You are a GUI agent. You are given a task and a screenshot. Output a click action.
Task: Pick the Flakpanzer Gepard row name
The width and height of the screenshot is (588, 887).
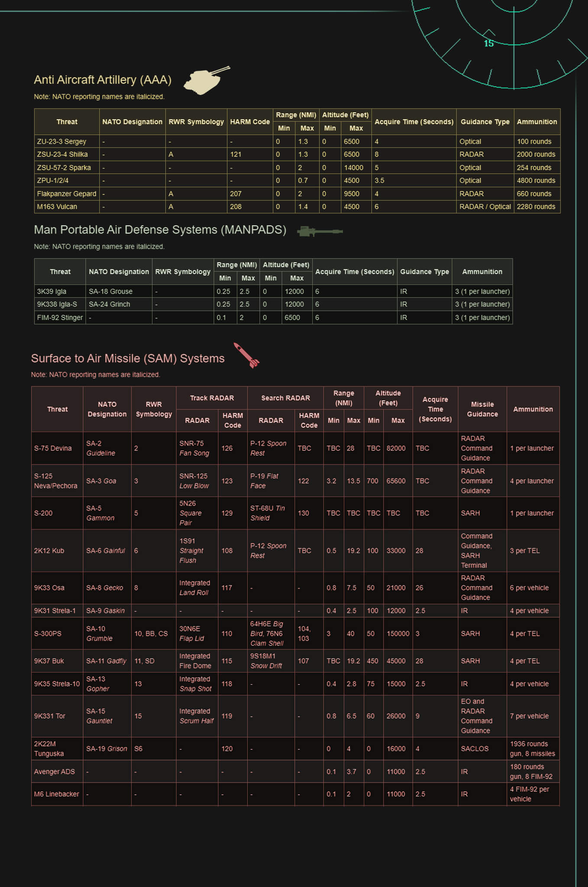click(x=67, y=194)
